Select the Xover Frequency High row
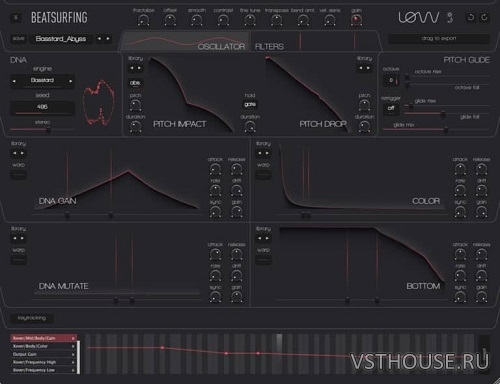This screenshot has height=384, width=500. pos(44,362)
